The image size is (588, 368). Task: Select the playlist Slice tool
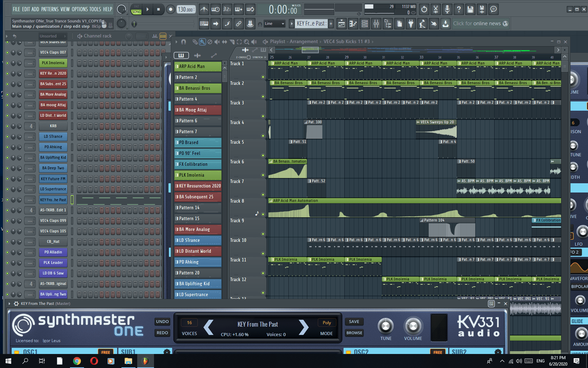tap(232, 42)
